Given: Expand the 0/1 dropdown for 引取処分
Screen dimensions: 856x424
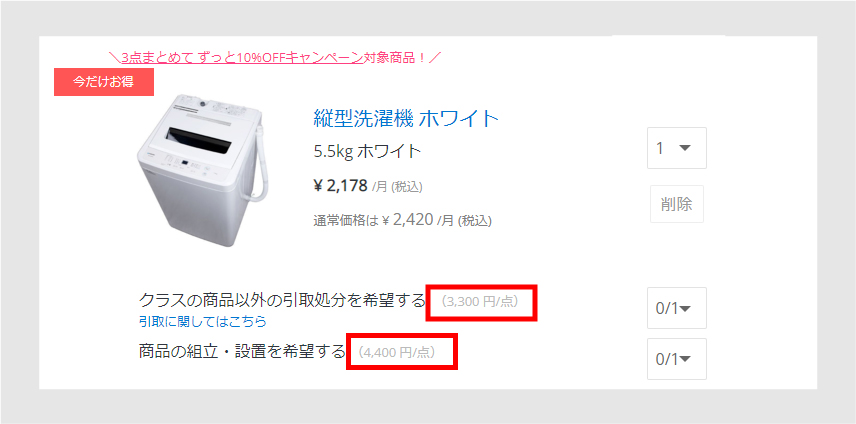Looking at the screenshot, I should (x=677, y=308).
